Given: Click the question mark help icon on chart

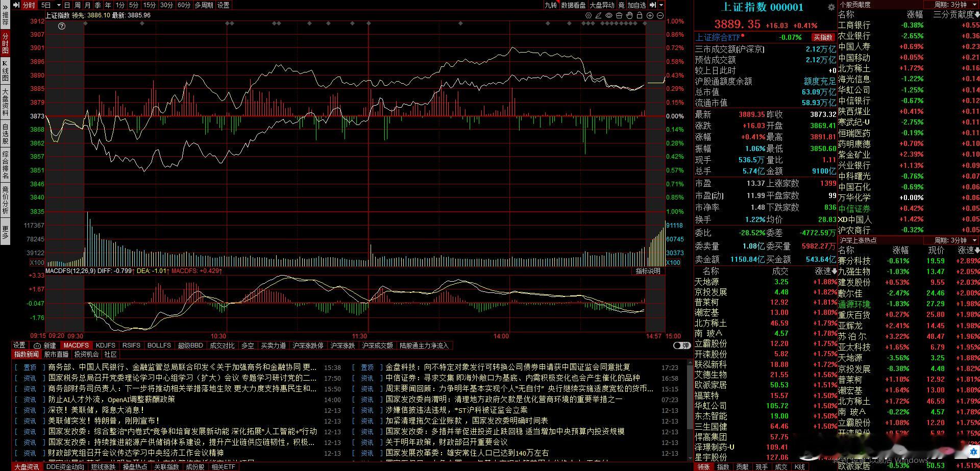Looking at the screenshot, I should tap(62, 26).
